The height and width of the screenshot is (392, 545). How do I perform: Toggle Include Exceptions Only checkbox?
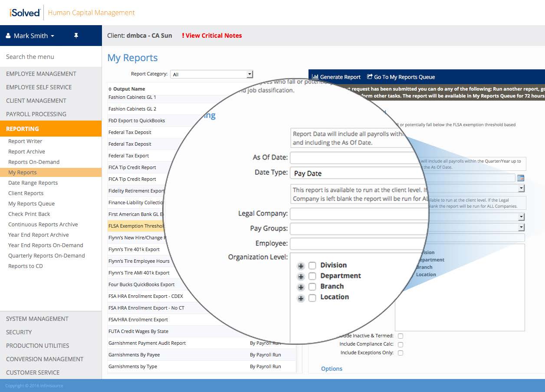click(401, 353)
